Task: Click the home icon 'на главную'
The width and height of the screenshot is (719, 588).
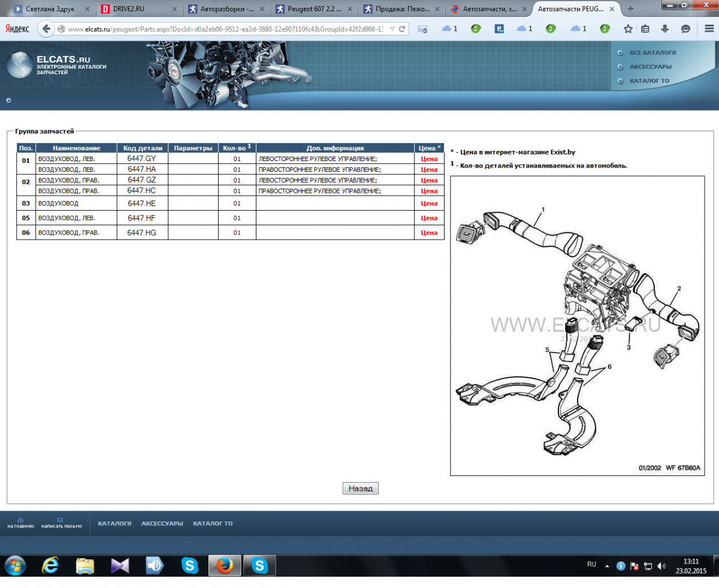Action: point(20,520)
